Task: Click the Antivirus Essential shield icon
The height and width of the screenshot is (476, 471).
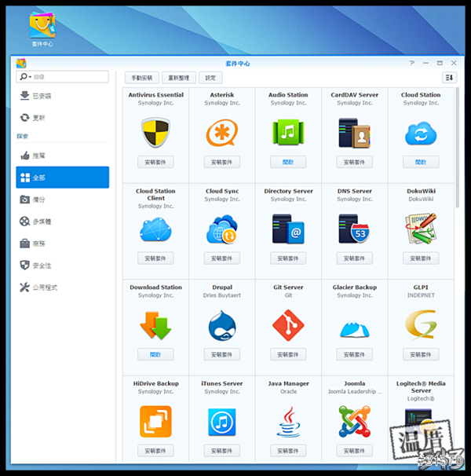Action: click(x=155, y=133)
